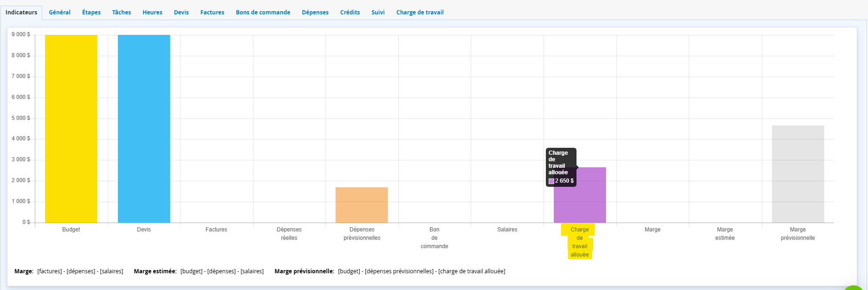Open the Crédits tab
Image resolution: width=868 pixels, height=290 pixels.
[x=350, y=13]
